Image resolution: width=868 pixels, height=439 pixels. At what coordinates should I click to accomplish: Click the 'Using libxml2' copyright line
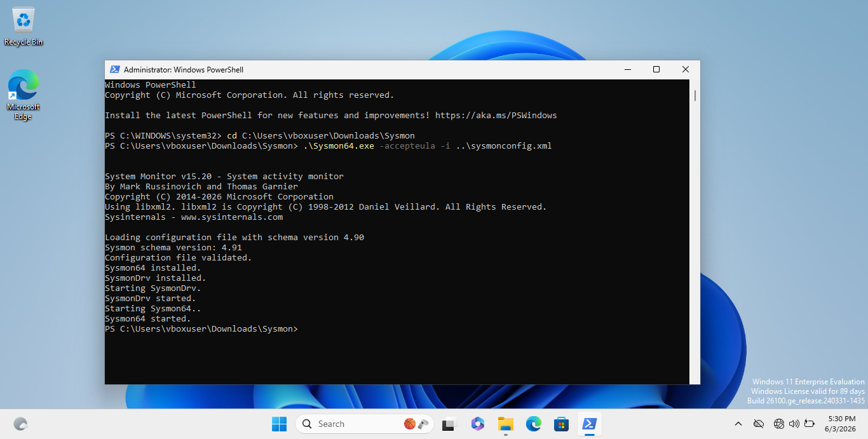tap(326, 207)
